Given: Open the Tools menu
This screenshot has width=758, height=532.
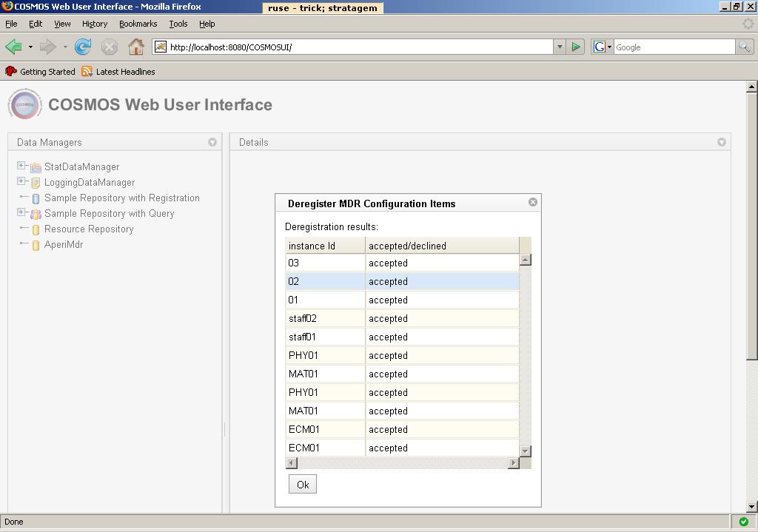Looking at the screenshot, I should pos(178,24).
